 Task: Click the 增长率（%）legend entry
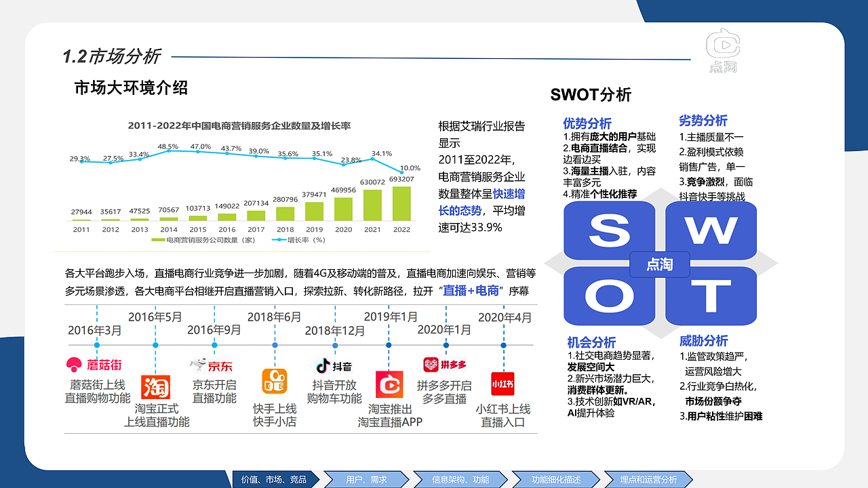[298, 240]
